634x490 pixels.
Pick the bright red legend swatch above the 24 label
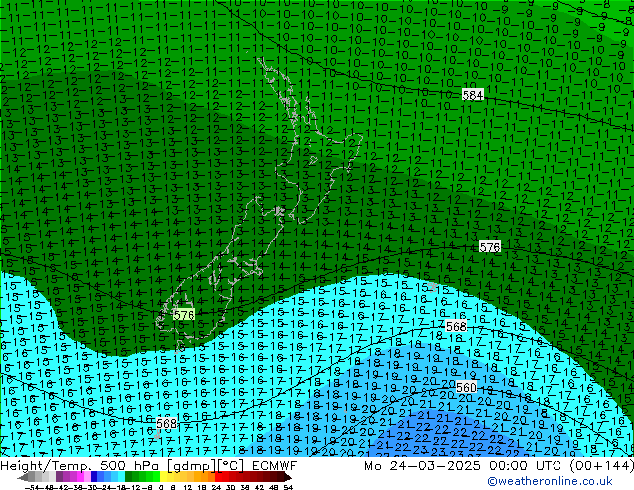coord(218,477)
